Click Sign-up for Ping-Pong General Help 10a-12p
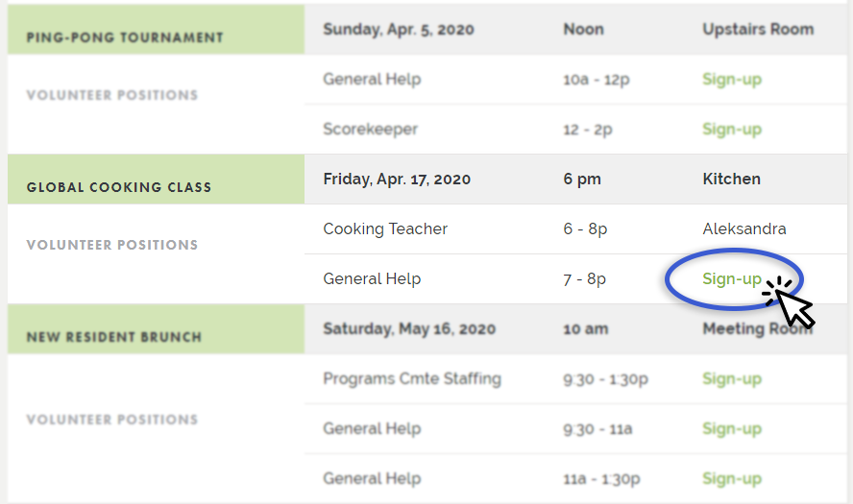This screenshot has height=504, width=853. [732, 80]
